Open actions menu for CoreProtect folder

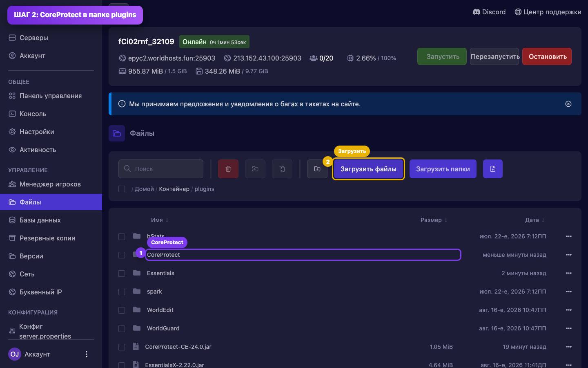[569, 255]
